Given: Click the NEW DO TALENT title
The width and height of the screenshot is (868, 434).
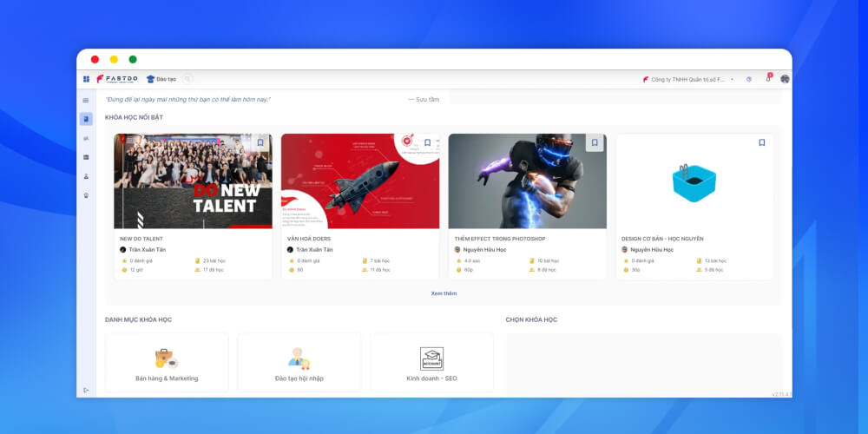Looking at the screenshot, I should point(141,239).
